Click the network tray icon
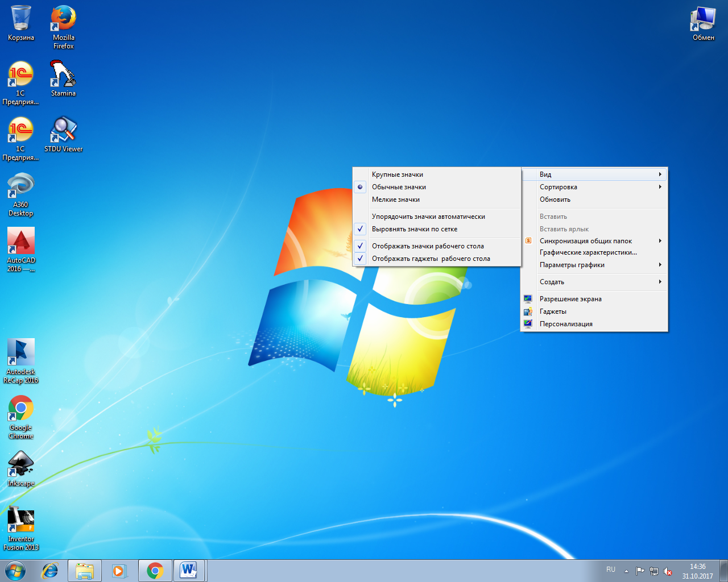Screen dimensions: 728x582 [654, 571]
